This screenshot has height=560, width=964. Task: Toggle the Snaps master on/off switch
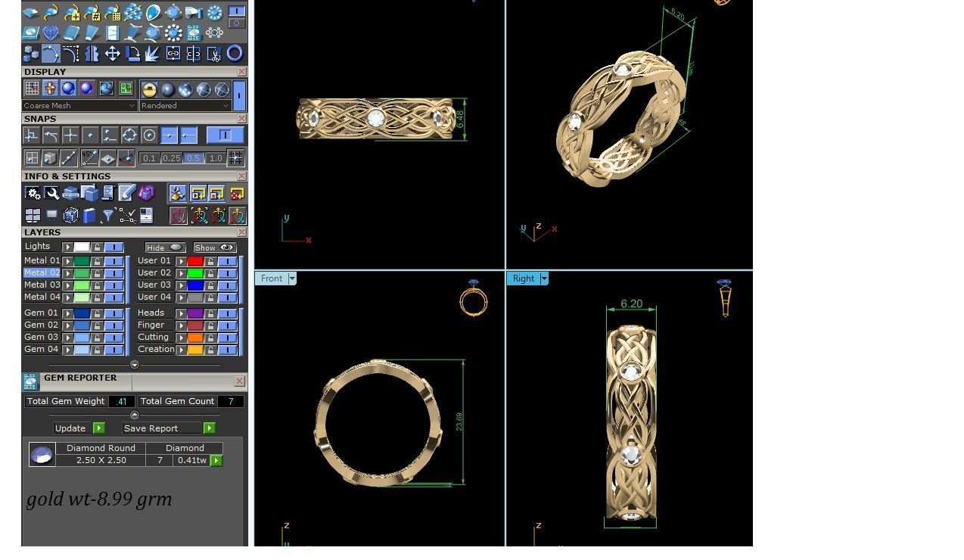[x=225, y=135]
